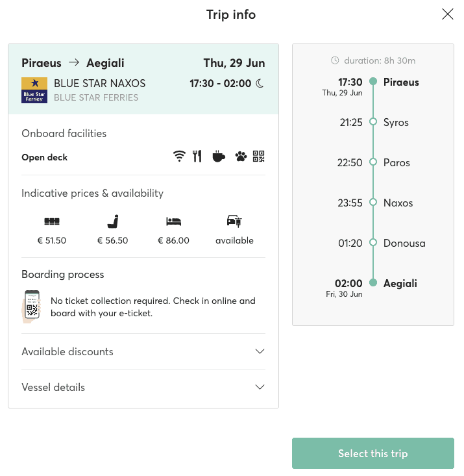This screenshot has width=464, height=476.
Task: Click the Wi-Fi facility icon
Action: click(179, 157)
